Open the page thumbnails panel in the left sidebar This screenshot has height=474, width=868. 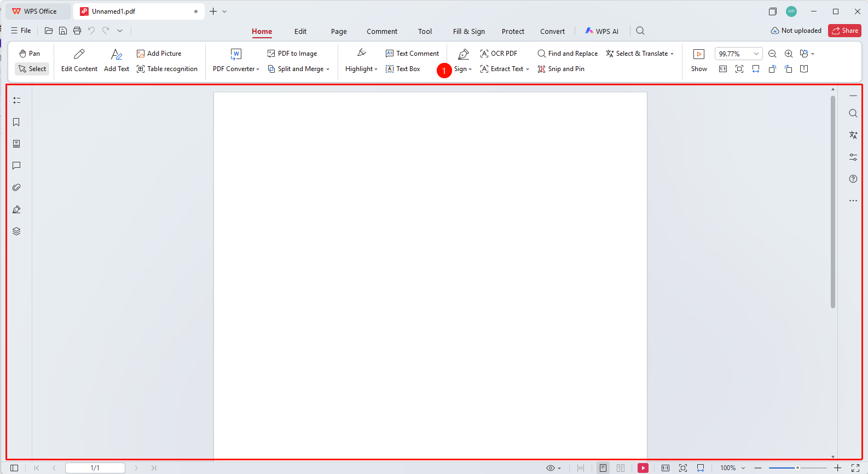coord(16,144)
